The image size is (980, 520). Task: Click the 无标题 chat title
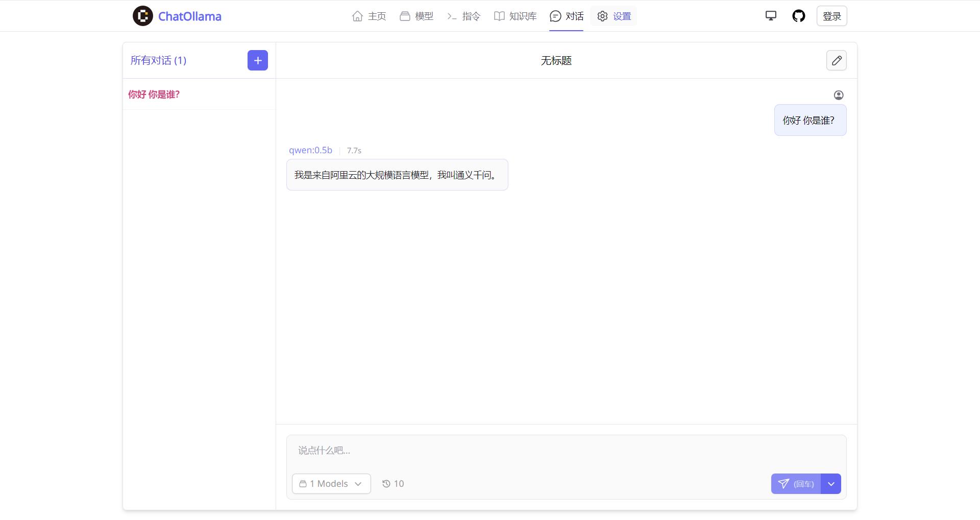pos(556,61)
